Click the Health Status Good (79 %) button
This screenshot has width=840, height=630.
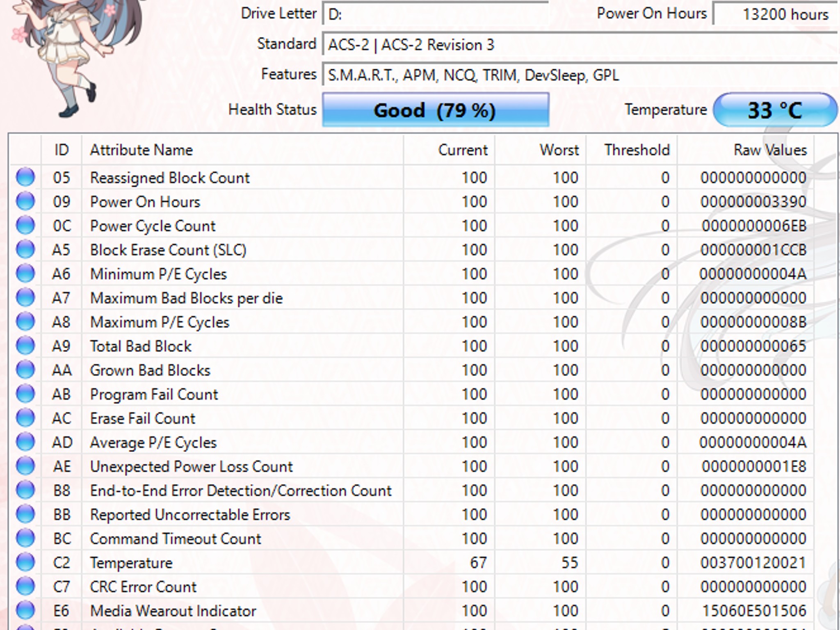click(x=436, y=110)
